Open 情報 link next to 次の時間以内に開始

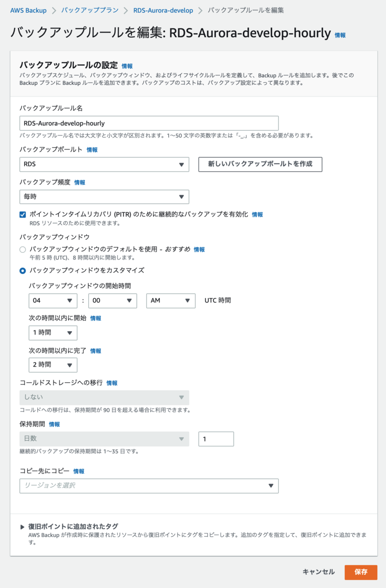coord(96,318)
